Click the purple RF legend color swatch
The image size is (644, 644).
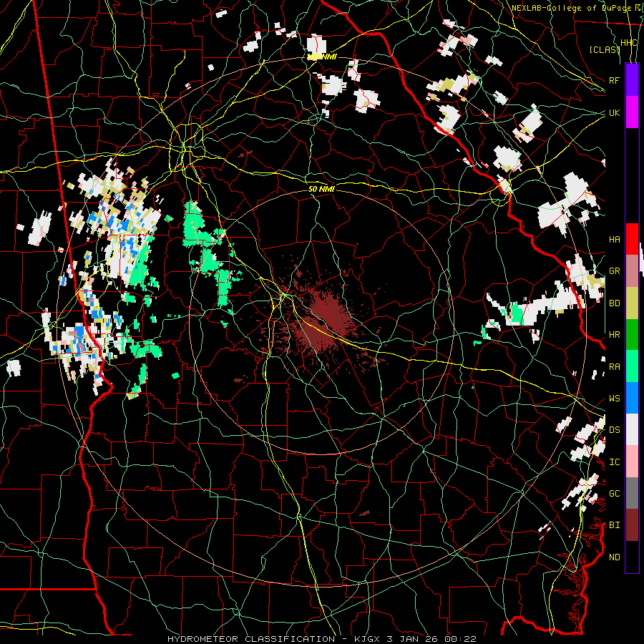click(632, 80)
